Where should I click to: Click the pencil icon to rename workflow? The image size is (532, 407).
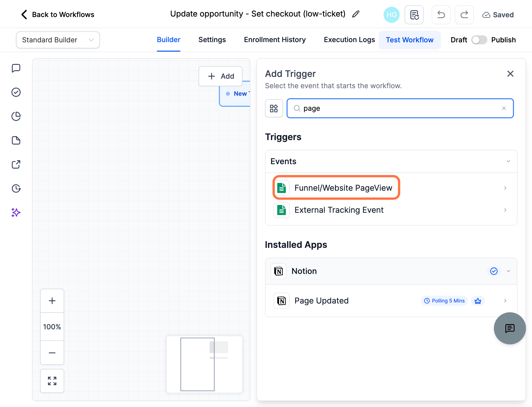click(x=356, y=14)
